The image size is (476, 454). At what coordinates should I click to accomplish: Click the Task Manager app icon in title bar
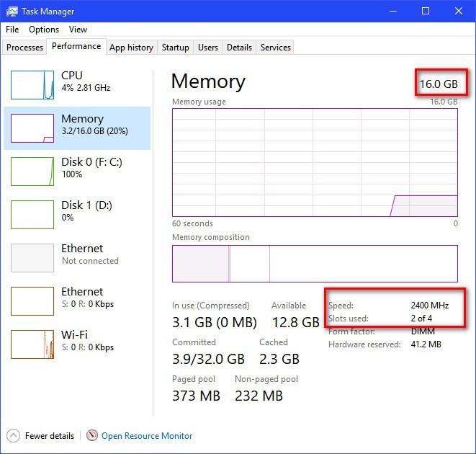click(12, 12)
